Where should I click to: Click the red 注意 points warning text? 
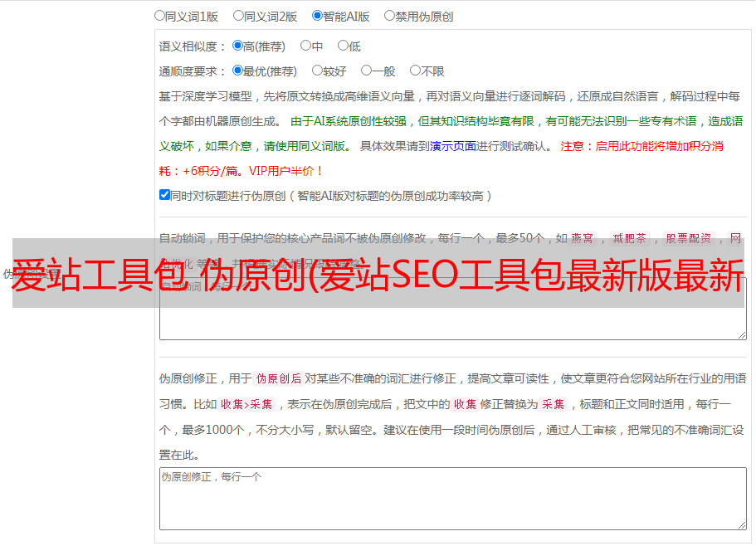641,146
